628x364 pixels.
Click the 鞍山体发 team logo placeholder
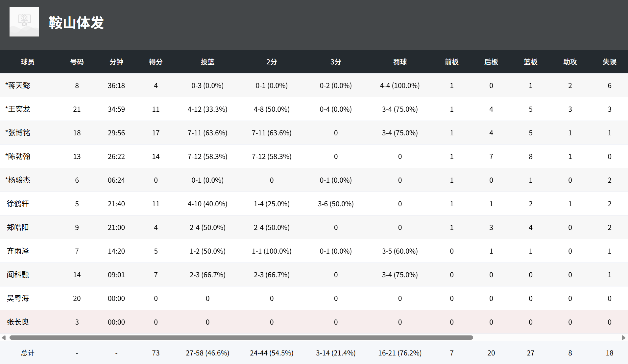[x=24, y=22]
